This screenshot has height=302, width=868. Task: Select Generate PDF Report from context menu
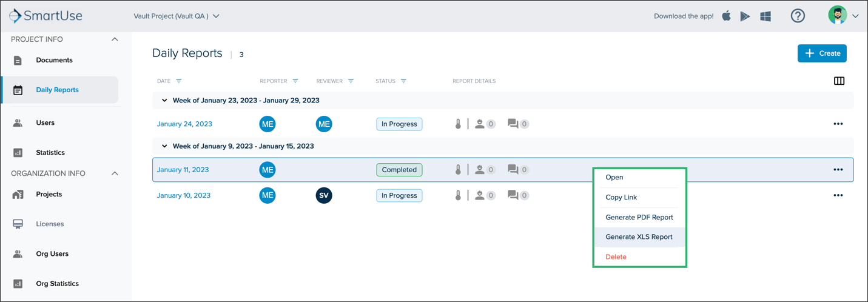click(x=639, y=217)
